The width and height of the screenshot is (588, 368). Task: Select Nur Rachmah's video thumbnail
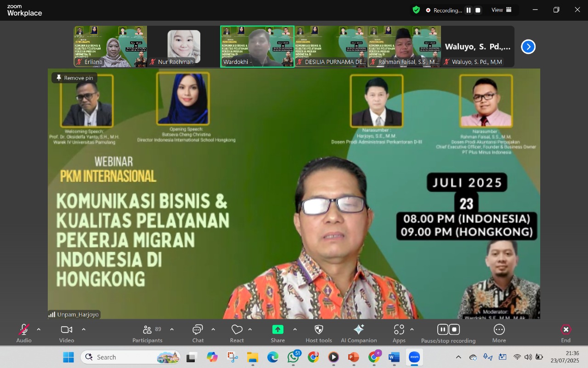(184, 46)
